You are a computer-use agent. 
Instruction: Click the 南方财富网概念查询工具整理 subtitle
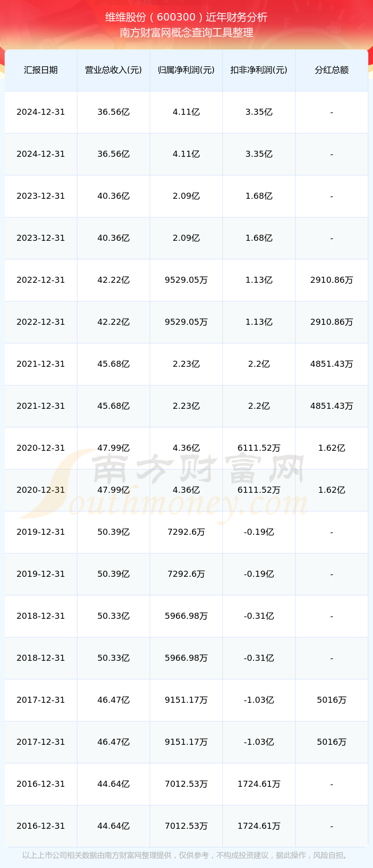point(186,33)
